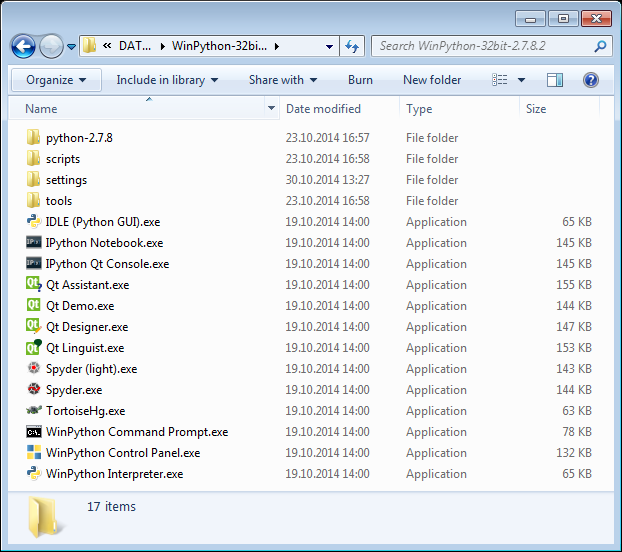Select the TortoiseHg.exe icon
The width and height of the screenshot is (622, 552).
(x=34, y=410)
